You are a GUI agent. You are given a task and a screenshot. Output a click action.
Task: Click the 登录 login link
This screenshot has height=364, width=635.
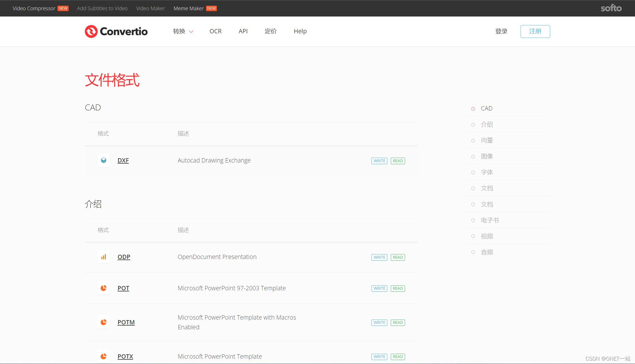(x=502, y=31)
